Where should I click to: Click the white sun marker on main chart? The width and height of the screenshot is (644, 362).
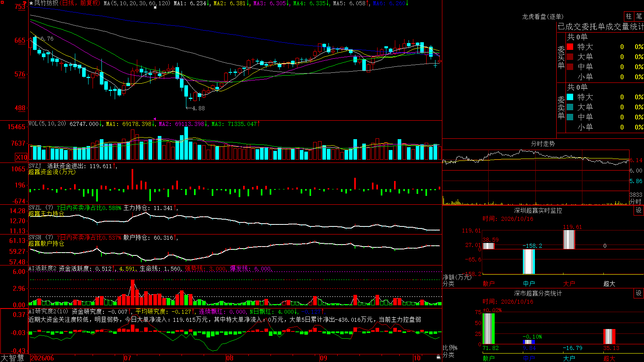pyautogui.click(x=155, y=7)
